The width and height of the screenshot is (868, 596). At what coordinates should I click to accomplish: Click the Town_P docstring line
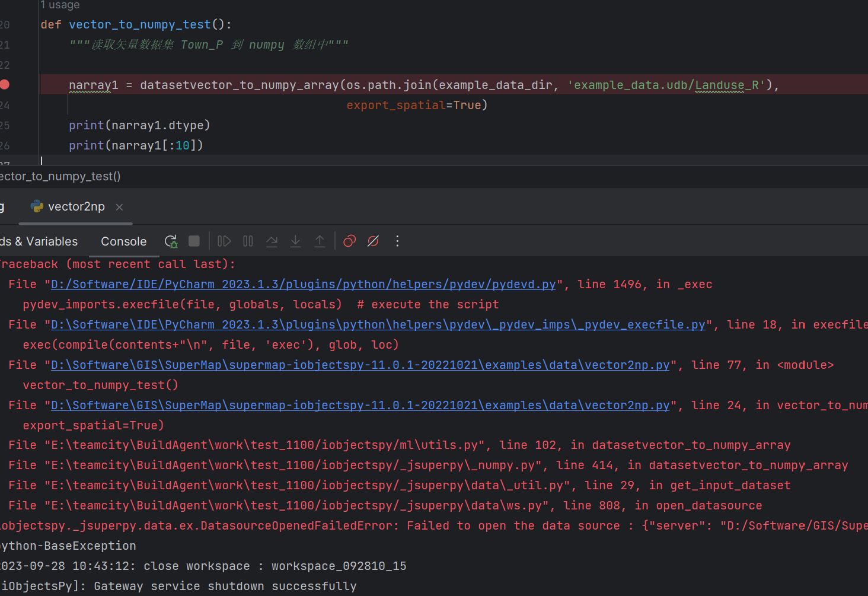coord(209,45)
